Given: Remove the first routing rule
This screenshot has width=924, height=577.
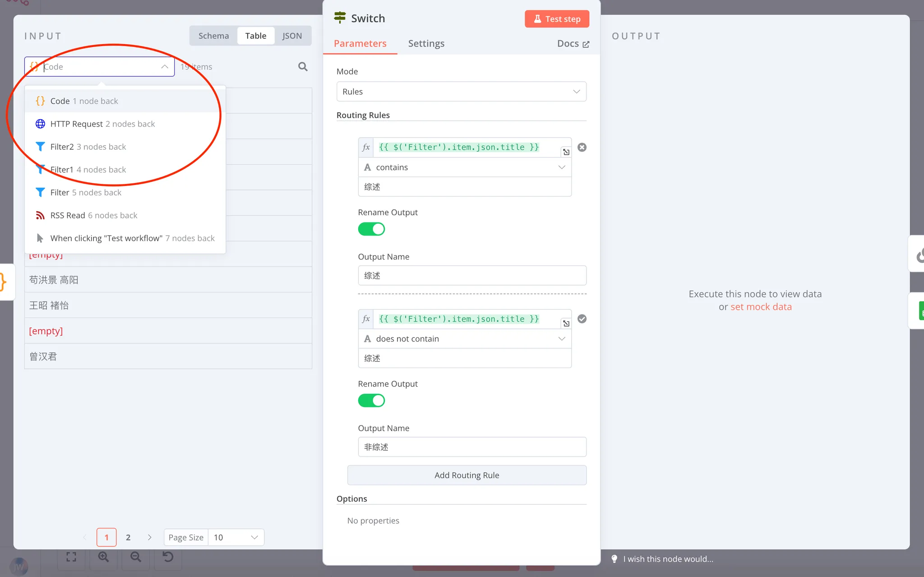Looking at the screenshot, I should click(582, 147).
